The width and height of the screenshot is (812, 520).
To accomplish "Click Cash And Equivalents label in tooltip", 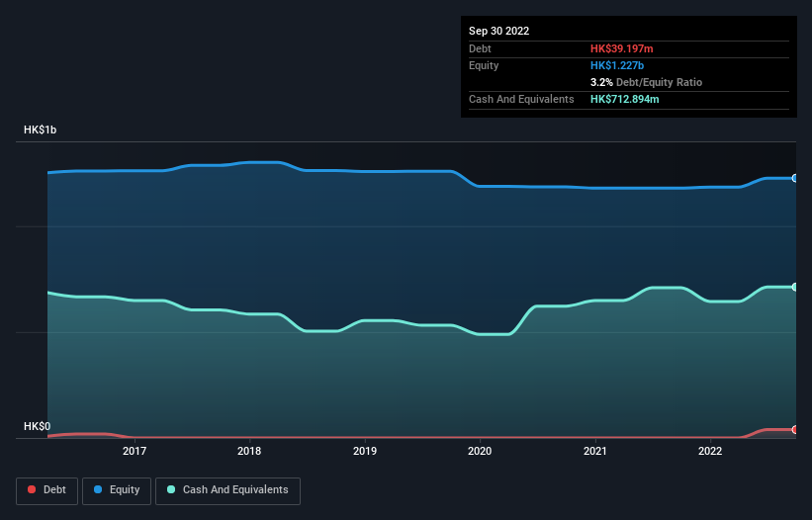I will point(521,99).
